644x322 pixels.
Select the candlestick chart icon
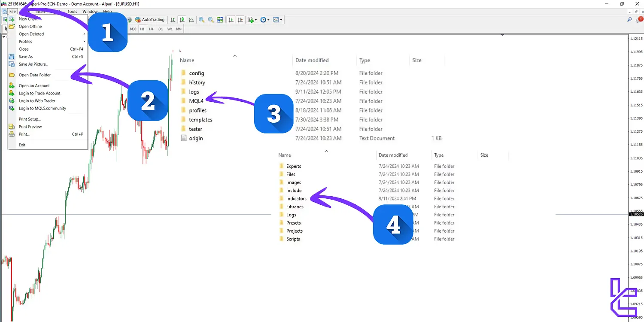(x=182, y=20)
